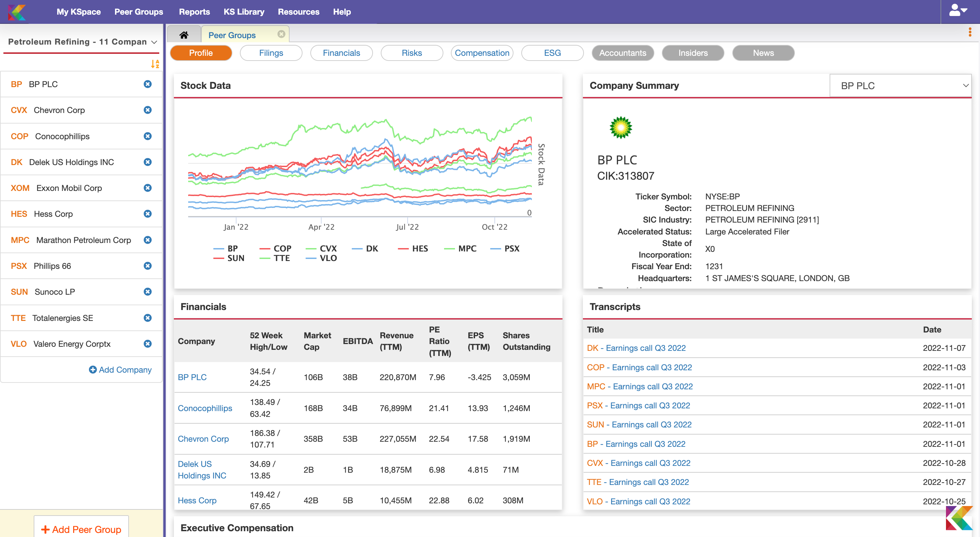Screen dimensions: 980x537
Task: Switch to the Insiders tab
Action: click(x=693, y=53)
